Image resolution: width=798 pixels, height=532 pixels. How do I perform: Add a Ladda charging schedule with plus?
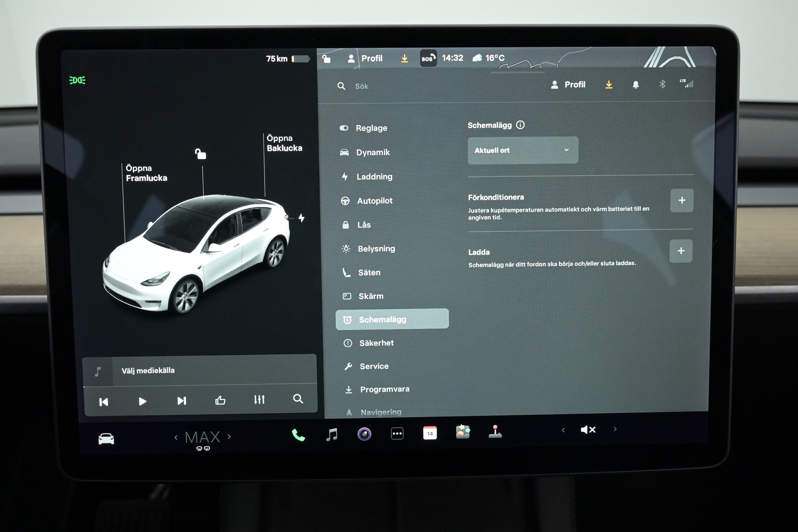pos(681,251)
